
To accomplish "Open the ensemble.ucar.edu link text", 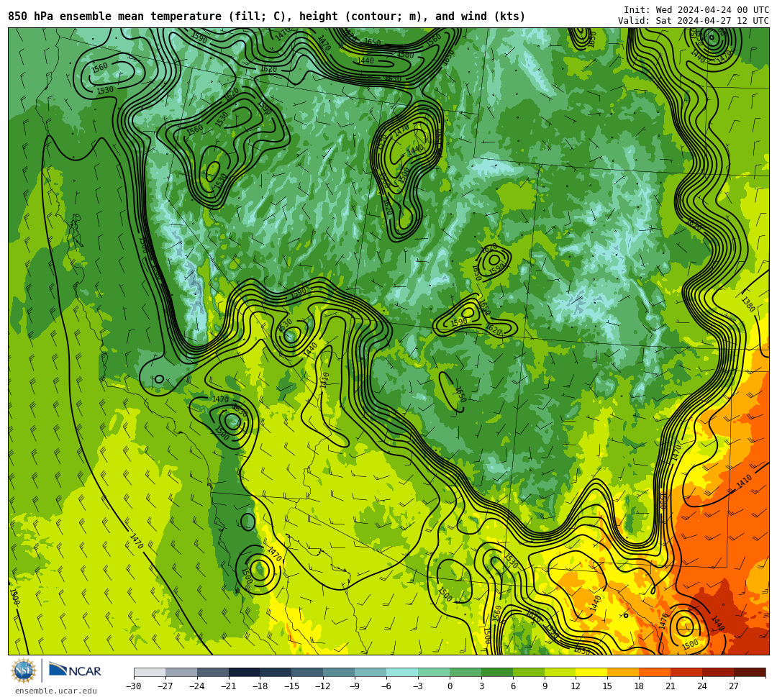I will [56, 691].
